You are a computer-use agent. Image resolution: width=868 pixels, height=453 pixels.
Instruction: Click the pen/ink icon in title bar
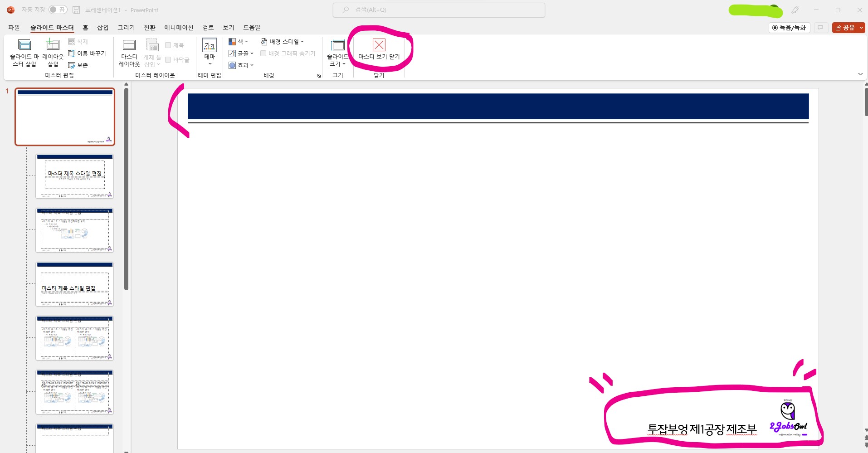coord(795,10)
